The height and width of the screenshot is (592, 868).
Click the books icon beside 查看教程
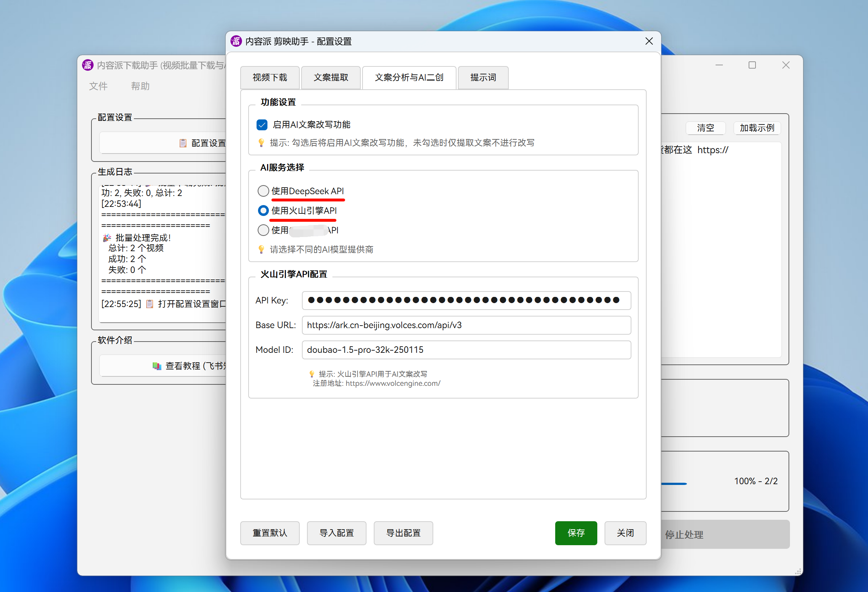pyautogui.click(x=157, y=366)
